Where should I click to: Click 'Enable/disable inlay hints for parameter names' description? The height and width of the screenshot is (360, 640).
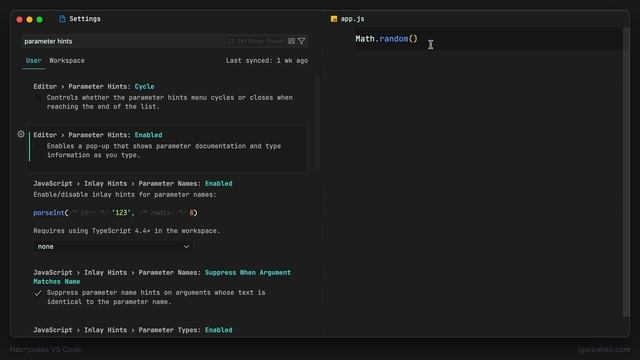tap(125, 195)
